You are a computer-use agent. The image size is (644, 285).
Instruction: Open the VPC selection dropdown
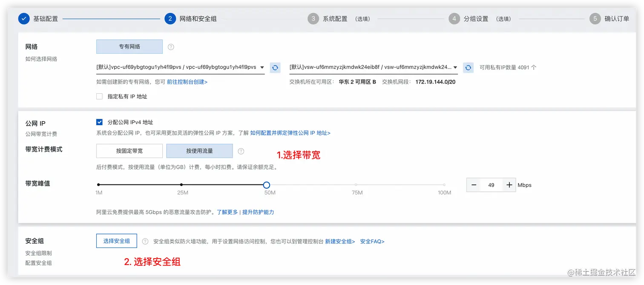coord(262,67)
